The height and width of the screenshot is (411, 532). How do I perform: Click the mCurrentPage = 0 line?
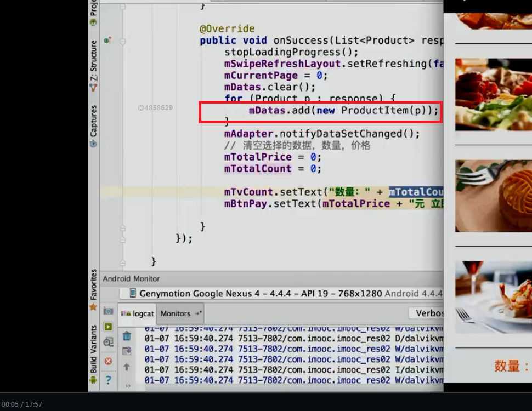click(x=276, y=75)
